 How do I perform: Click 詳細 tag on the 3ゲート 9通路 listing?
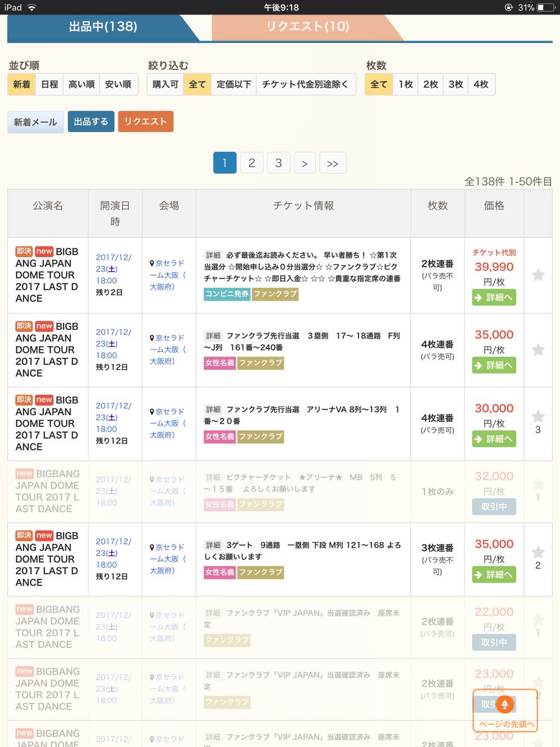pyautogui.click(x=213, y=545)
